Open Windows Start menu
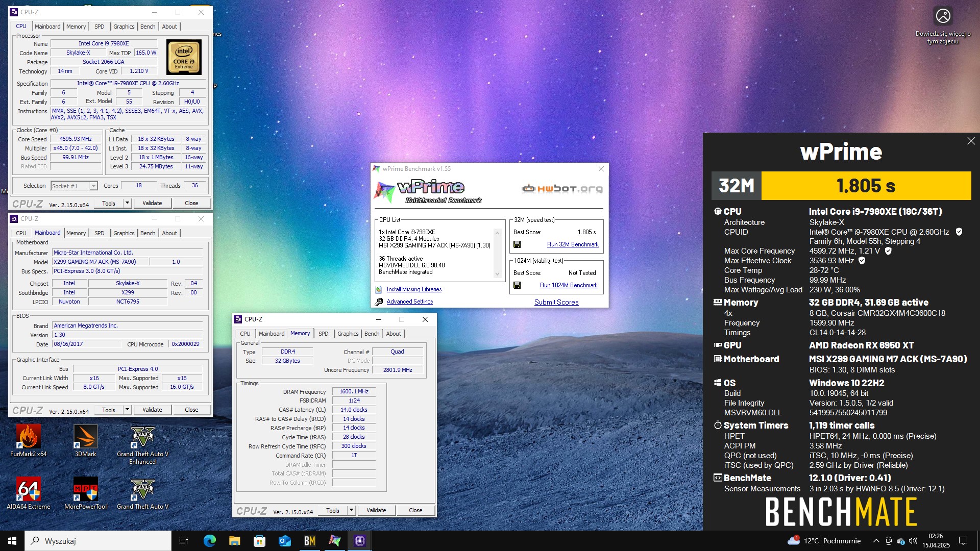980x551 pixels. coord(12,541)
